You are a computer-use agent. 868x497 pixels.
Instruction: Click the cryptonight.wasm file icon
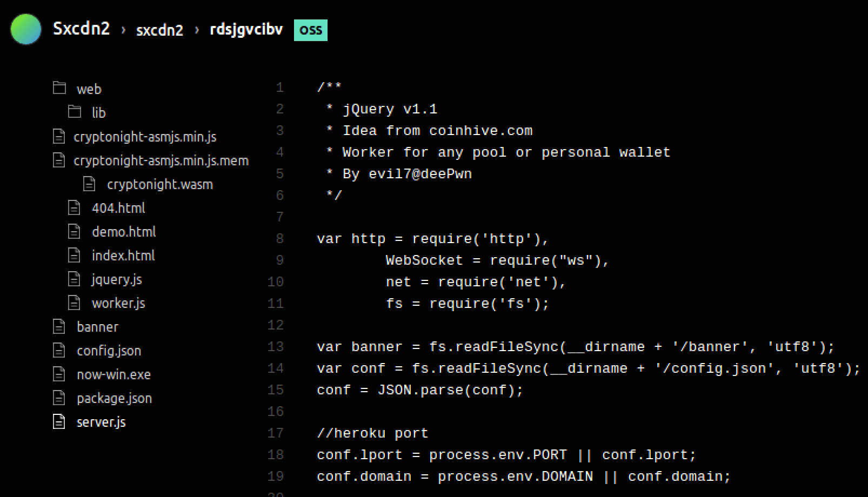point(89,184)
